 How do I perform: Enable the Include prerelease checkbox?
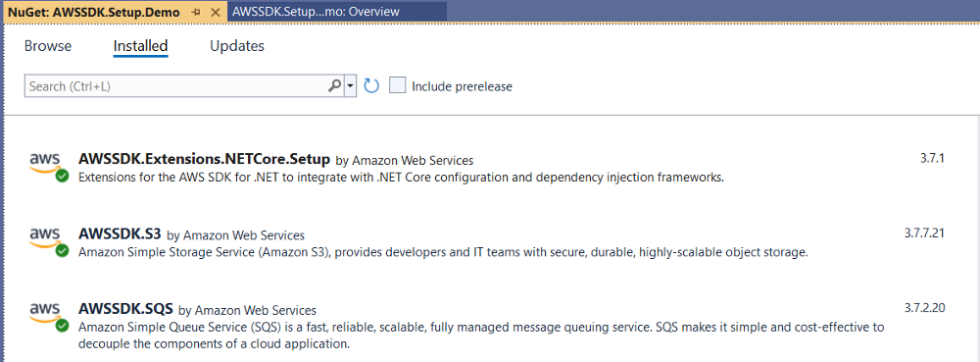(x=398, y=85)
